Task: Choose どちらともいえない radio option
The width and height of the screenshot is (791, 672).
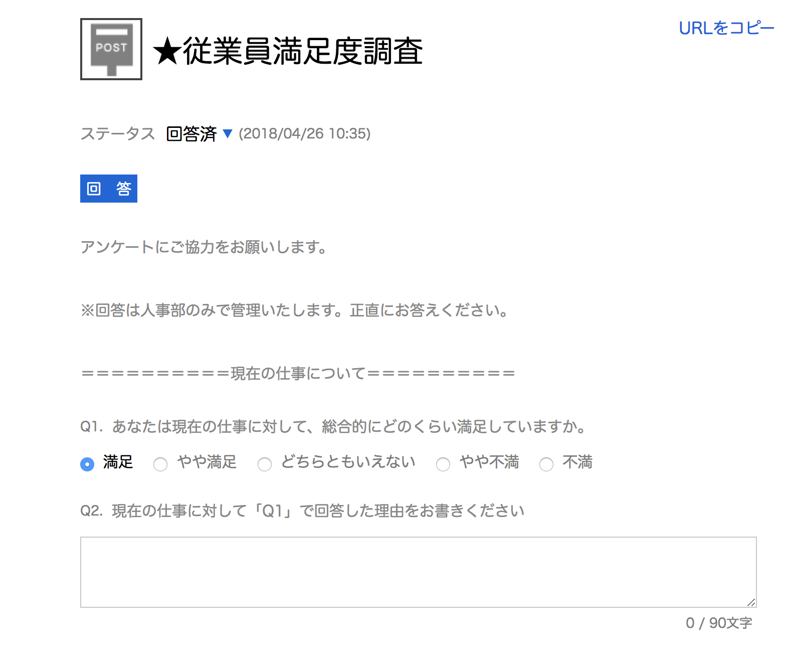Action: (x=265, y=464)
